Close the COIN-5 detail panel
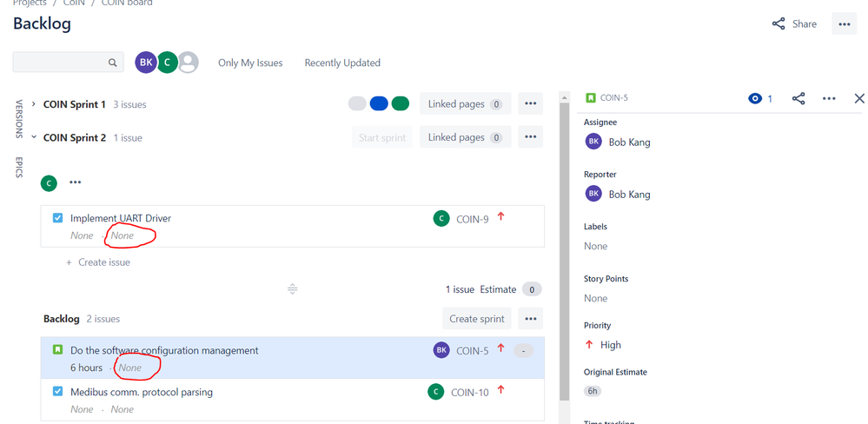 (859, 98)
